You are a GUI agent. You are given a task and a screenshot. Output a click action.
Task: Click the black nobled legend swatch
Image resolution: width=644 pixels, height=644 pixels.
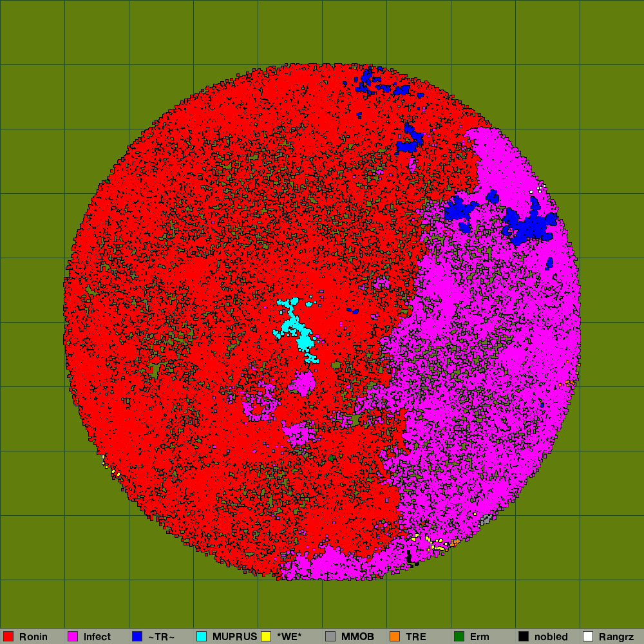pos(524,637)
